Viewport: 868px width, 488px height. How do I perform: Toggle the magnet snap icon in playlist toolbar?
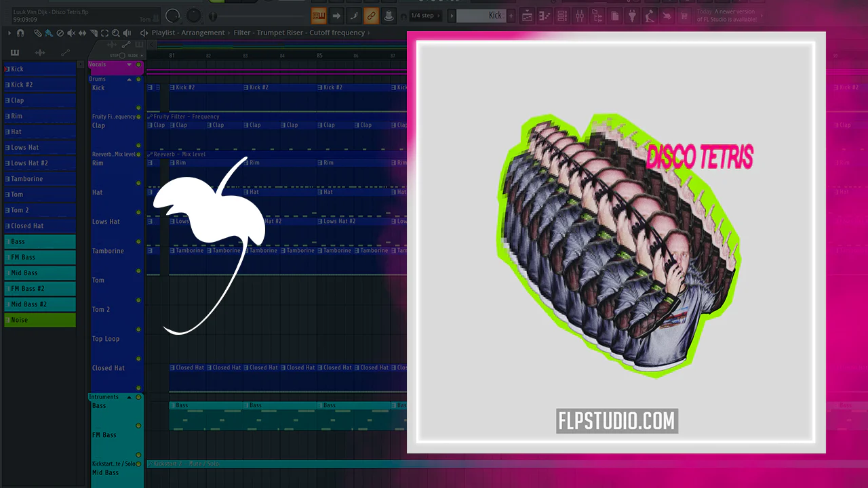point(20,33)
